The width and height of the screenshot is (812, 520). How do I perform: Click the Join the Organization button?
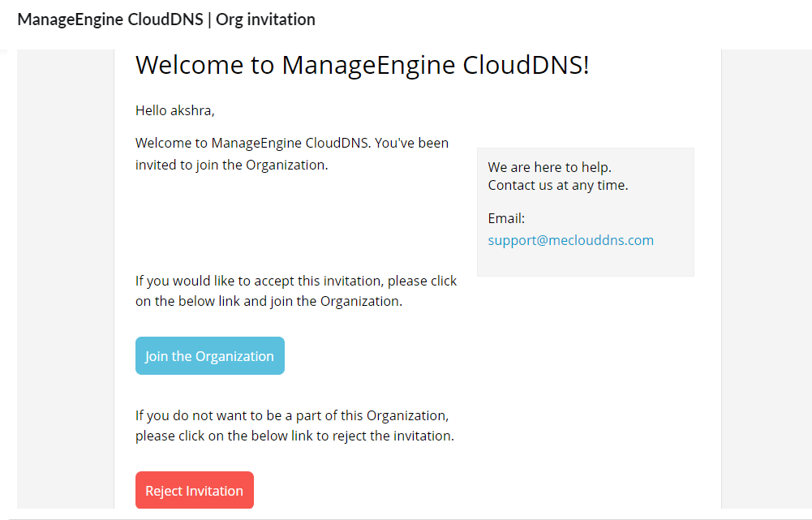click(x=209, y=356)
